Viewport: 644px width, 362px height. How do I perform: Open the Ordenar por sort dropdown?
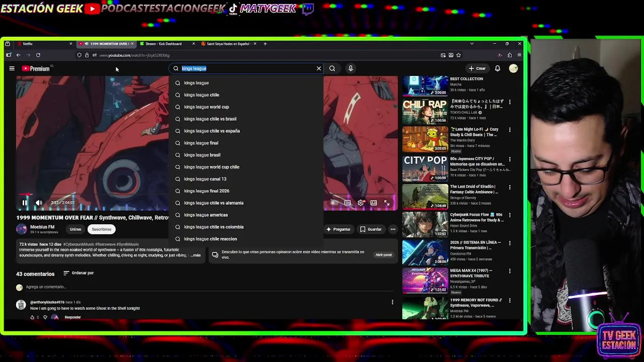click(x=78, y=273)
